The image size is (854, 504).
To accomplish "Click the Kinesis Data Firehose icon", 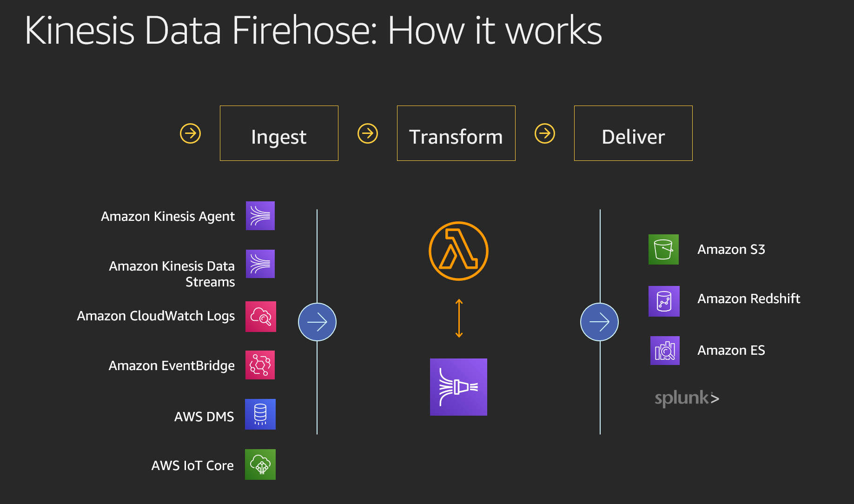I will coord(458,387).
